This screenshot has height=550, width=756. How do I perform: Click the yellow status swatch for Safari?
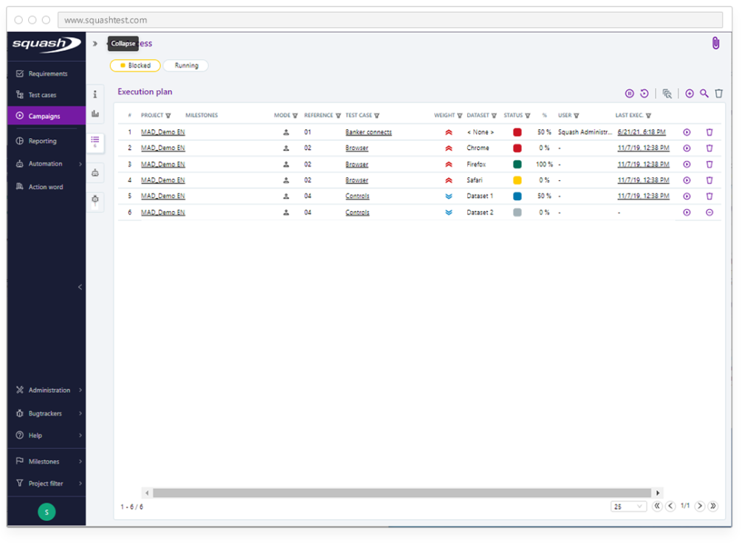click(x=517, y=180)
